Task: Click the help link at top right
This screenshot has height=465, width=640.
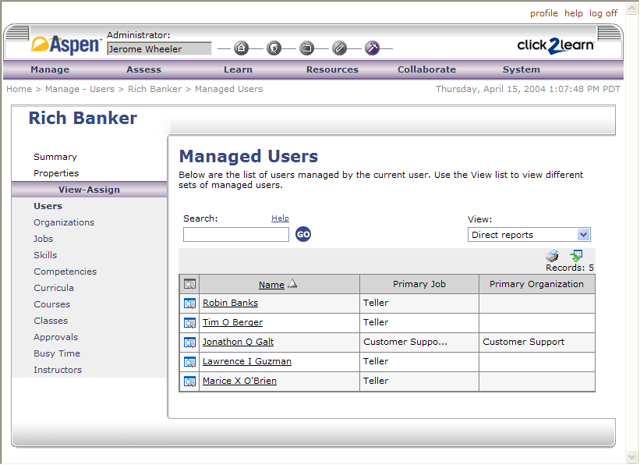Action: point(573,13)
